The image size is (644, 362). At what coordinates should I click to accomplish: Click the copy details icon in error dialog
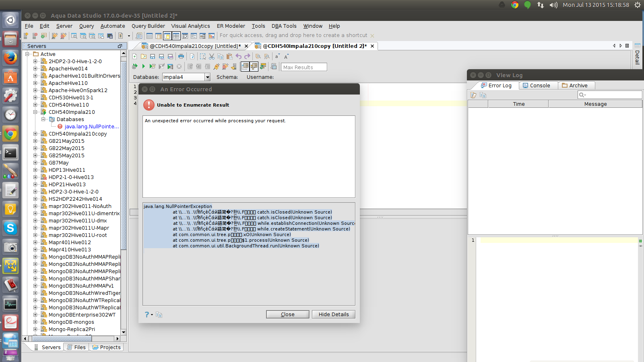click(x=159, y=315)
